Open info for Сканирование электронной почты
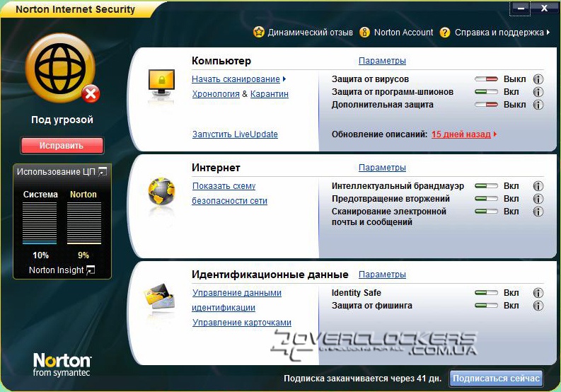 pyautogui.click(x=538, y=212)
